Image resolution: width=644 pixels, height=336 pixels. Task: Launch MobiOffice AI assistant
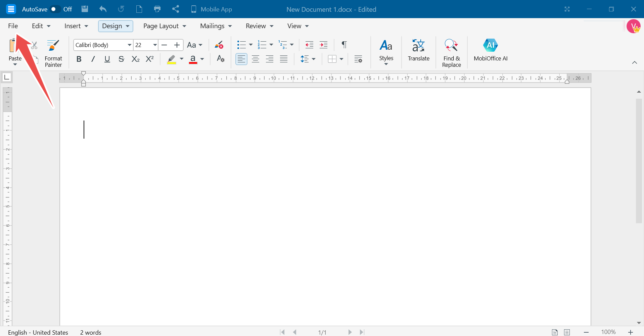491,50
